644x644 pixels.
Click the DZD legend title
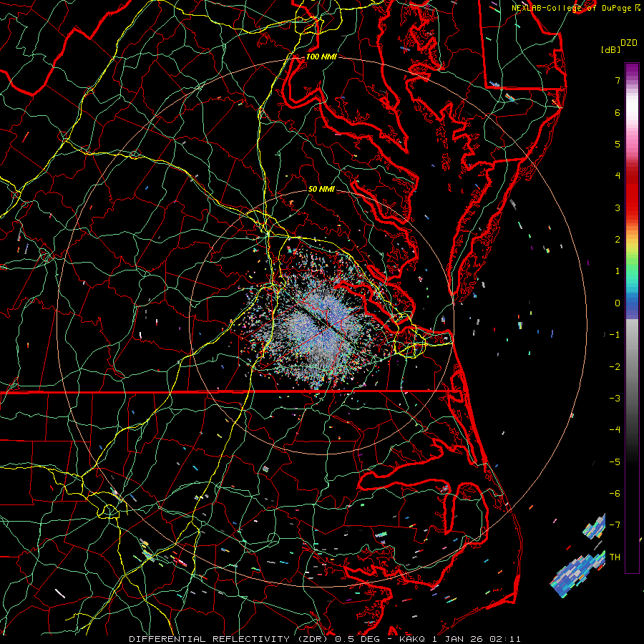(x=629, y=42)
